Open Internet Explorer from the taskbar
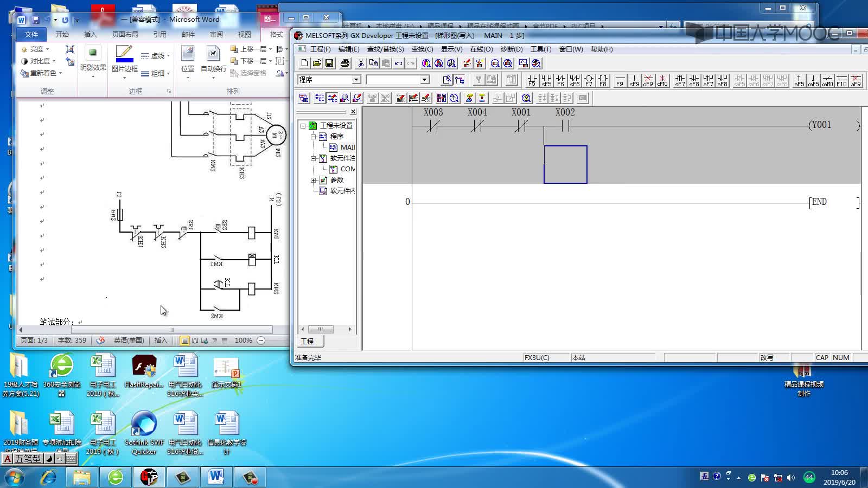Viewport: 868px width, 488px height. [49, 477]
